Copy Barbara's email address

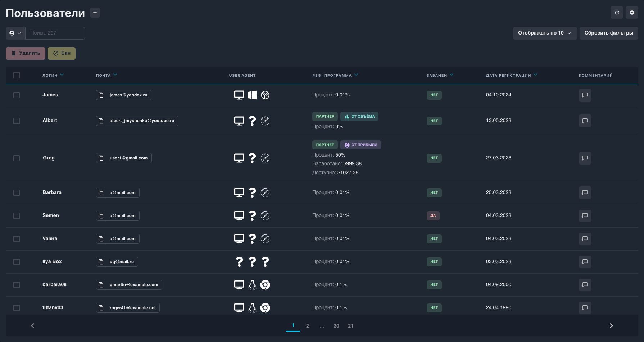[101, 193]
